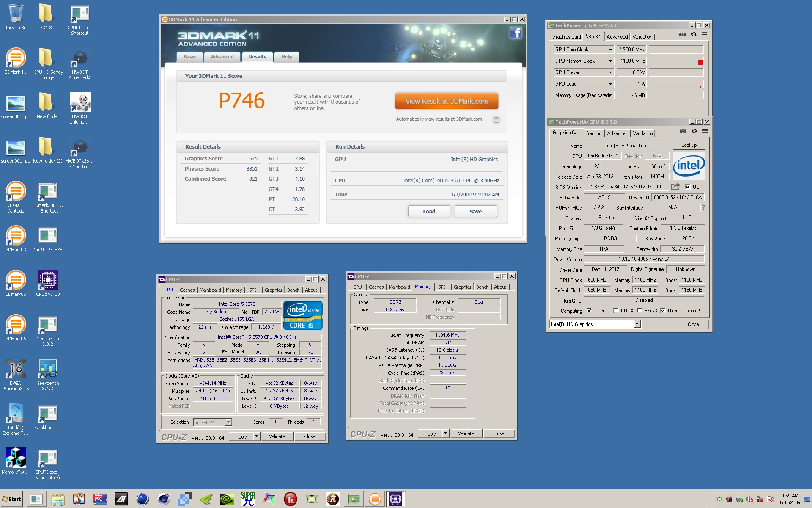Click the Windows Explorer folder taskbar icon
Viewport: 812px width, 508px height.
click(x=58, y=499)
